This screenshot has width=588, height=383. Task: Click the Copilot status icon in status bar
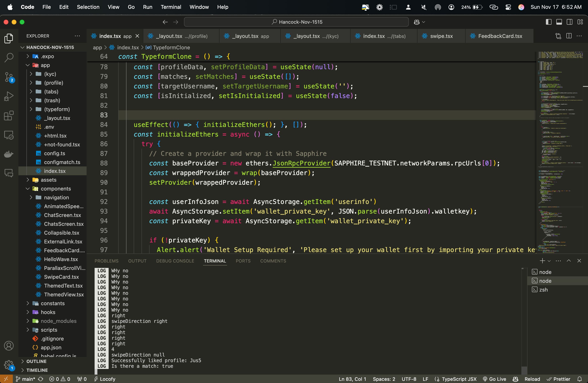coord(515,379)
